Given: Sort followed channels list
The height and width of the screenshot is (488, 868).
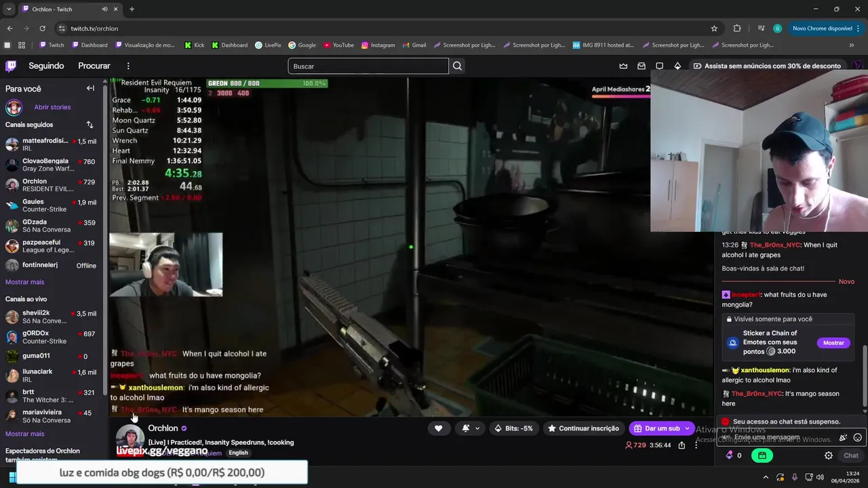Looking at the screenshot, I should (x=90, y=125).
